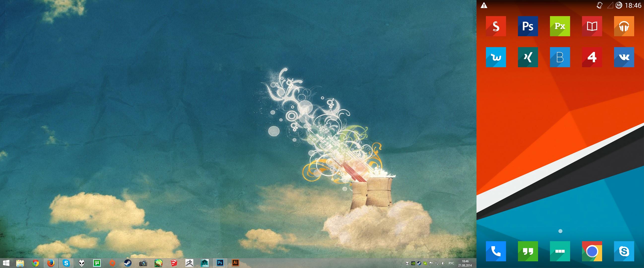Switch to the Firefox taskbar window
Image resolution: width=644 pixels, height=268 pixels.
pyautogui.click(x=51, y=263)
